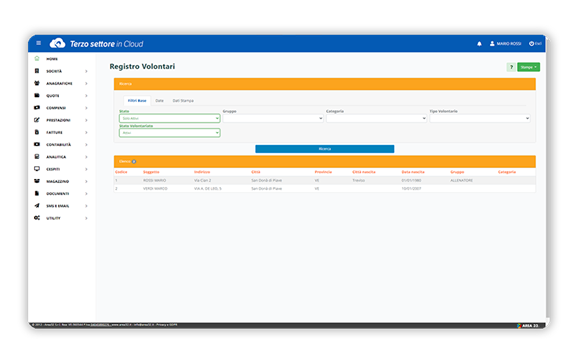Image resolution: width=576 pixels, height=362 pixels.
Task: Click the Treviso birth city cell
Action: coord(359,180)
